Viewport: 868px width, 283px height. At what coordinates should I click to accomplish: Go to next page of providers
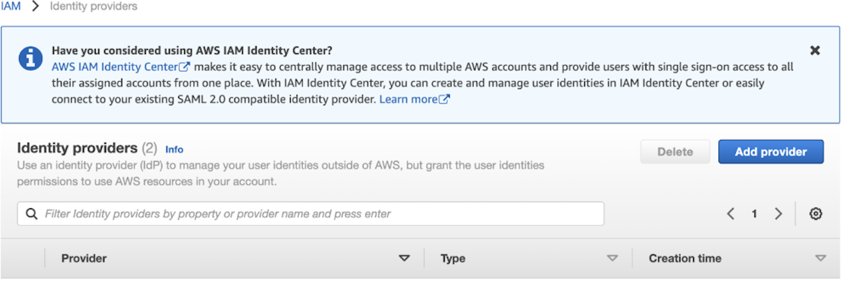click(x=778, y=214)
